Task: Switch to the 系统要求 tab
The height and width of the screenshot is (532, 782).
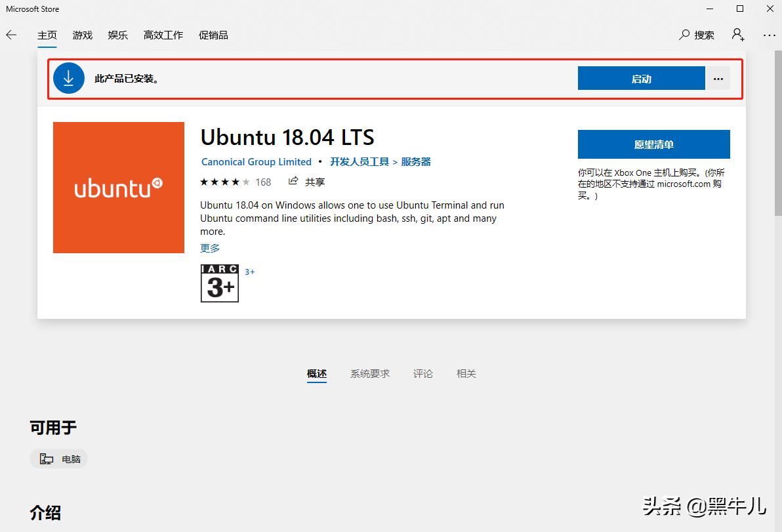Action: (x=370, y=373)
